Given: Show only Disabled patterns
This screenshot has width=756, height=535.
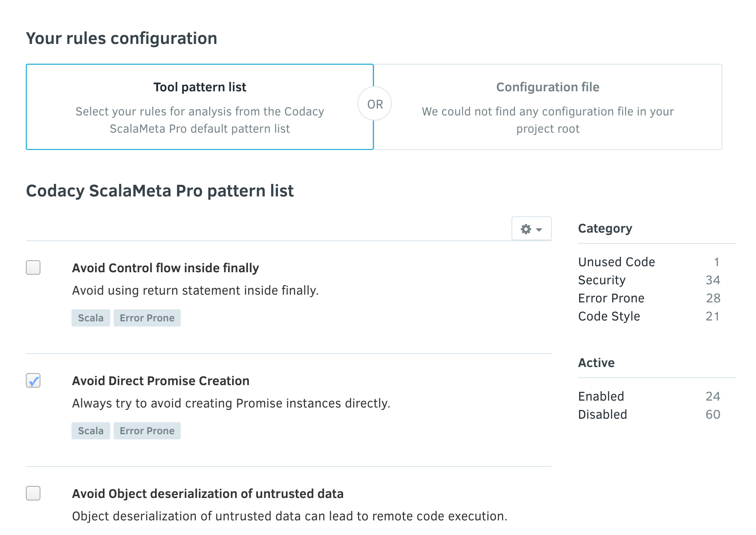Looking at the screenshot, I should coord(602,414).
